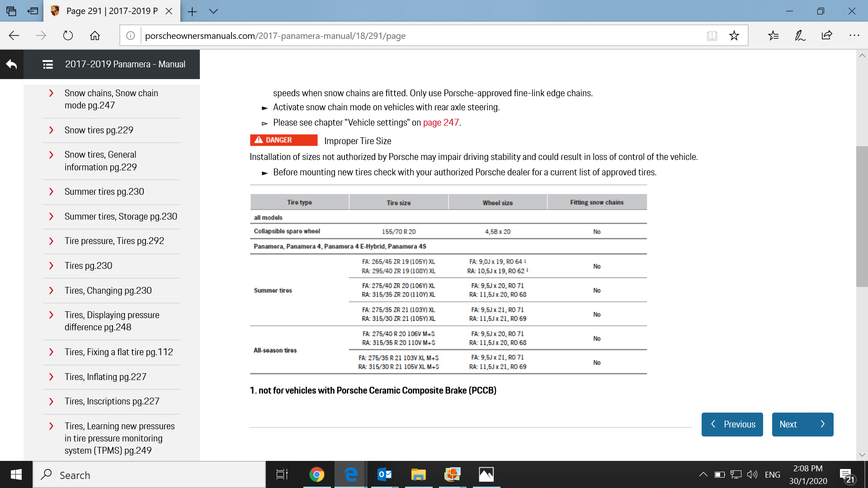Select Tires, Changing pg.230 item
Viewport: 868px width, 488px height.
coord(108,291)
